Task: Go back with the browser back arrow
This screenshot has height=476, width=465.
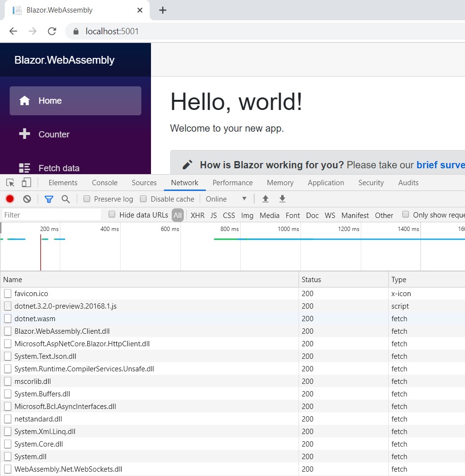Action: [14, 31]
